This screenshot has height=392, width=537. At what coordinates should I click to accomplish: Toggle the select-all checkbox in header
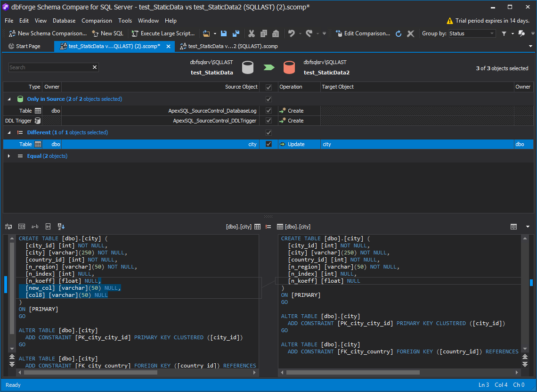(269, 87)
